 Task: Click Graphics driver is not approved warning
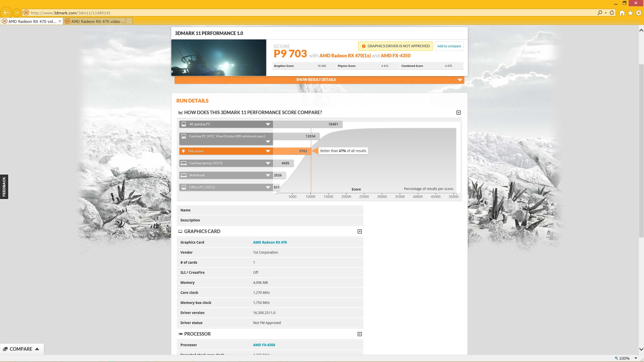[395, 46]
